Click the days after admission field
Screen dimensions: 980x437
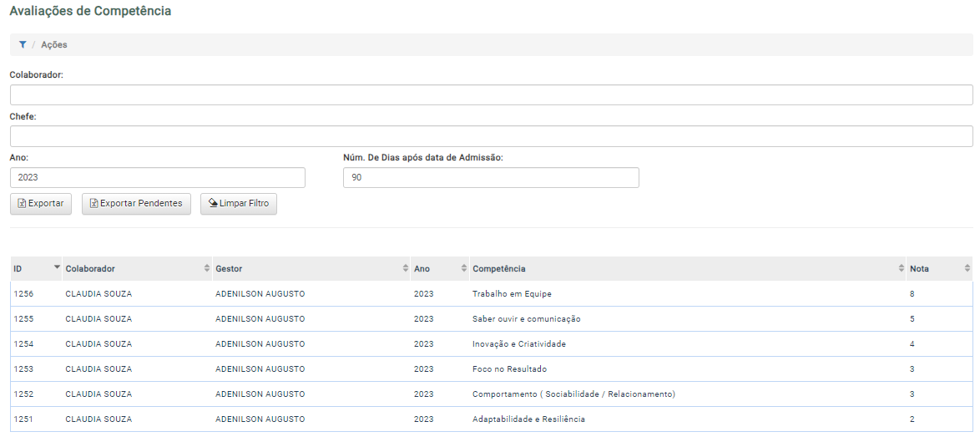[x=491, y=177]
